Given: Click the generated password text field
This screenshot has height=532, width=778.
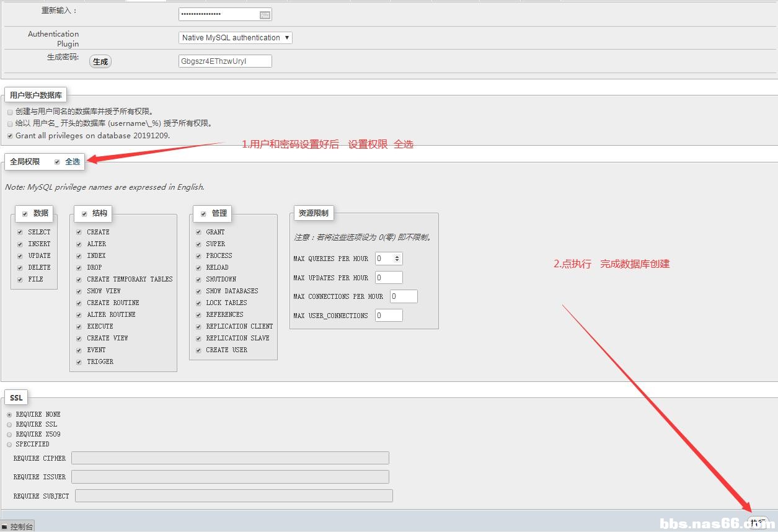Looking at the screenshot, I should (224, 61).
